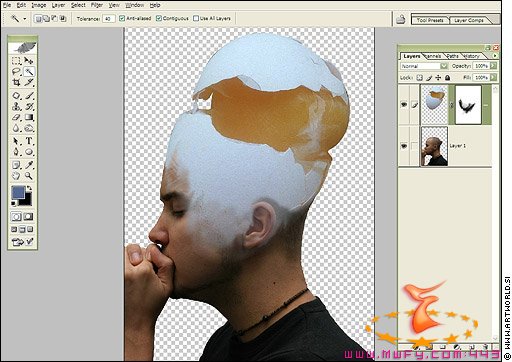Open the Opacity slider arrow
Image resolution: width=512 pixels, height=362 pixels.
493,66
